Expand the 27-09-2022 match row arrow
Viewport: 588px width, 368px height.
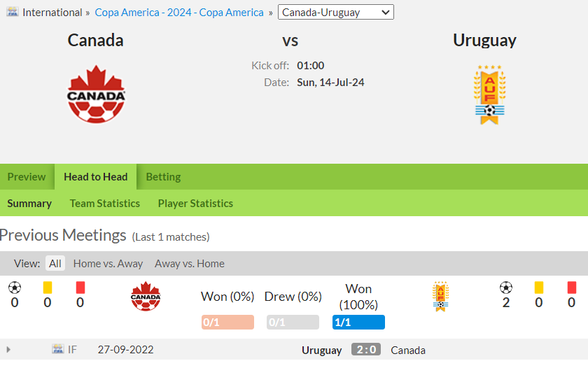tap(8, 350)
